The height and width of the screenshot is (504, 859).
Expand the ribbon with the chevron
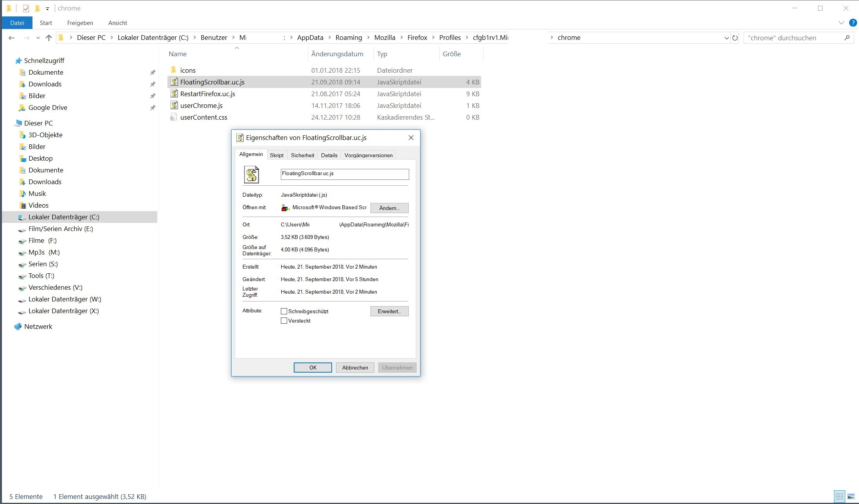coord(841,23)
